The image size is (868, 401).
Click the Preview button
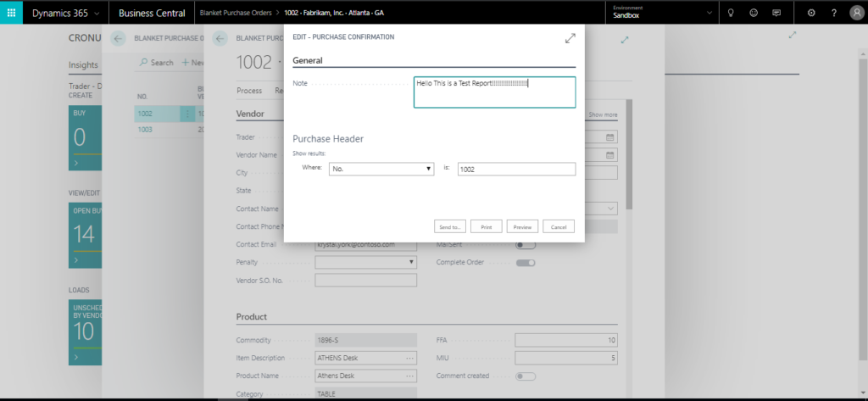pyautogui.click(x=522, y=226)
